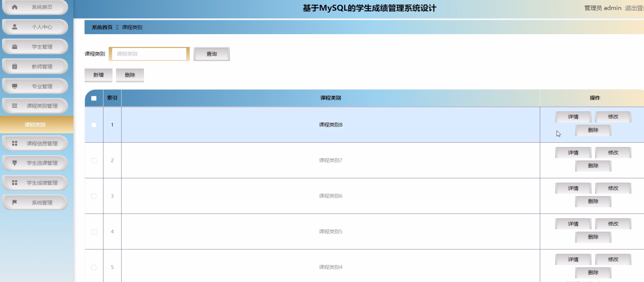644x282 pixels.
Task: Click the home icon beside 系统首页
Action: tap(15, 7)
